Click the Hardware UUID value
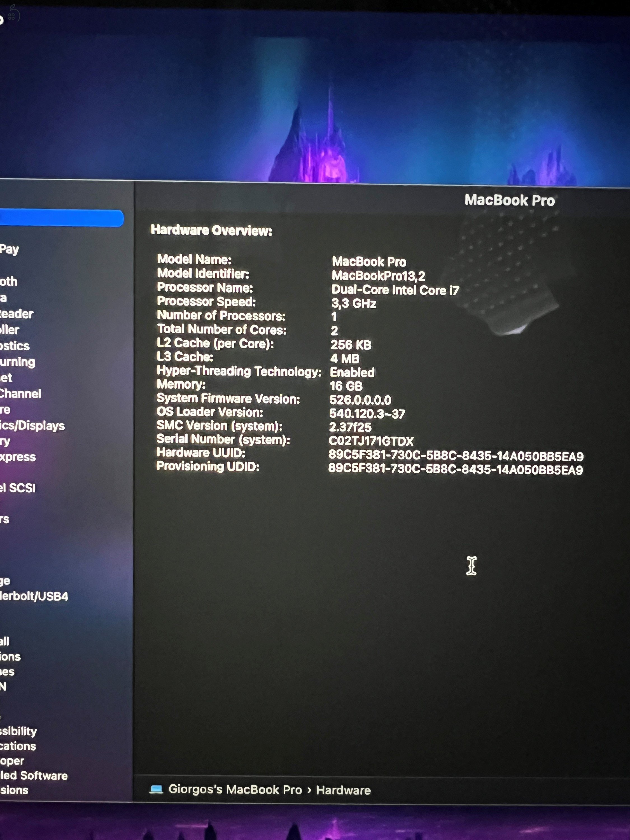The height and width of the screenshot is (840, 630). [456, 455]
